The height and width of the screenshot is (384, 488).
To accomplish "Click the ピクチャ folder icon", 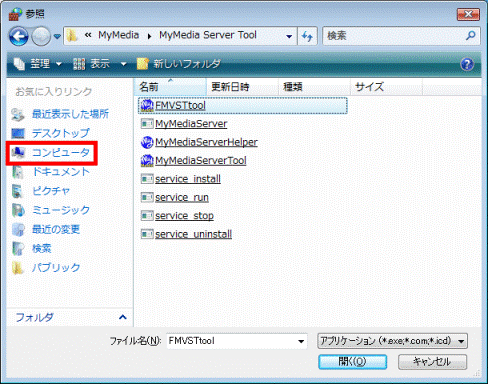I will (18, 191).
